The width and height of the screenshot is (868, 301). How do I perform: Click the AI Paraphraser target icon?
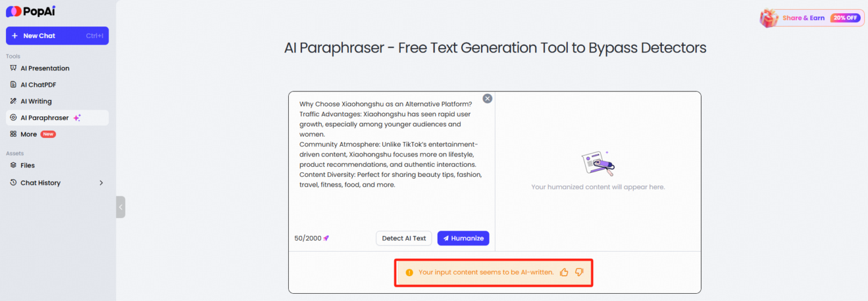click(x=13, y=117)
